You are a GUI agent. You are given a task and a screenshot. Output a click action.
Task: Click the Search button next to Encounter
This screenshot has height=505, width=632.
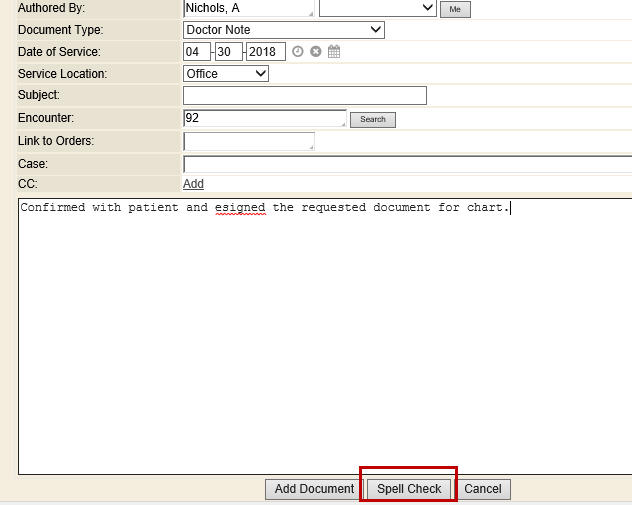[373, 120]
